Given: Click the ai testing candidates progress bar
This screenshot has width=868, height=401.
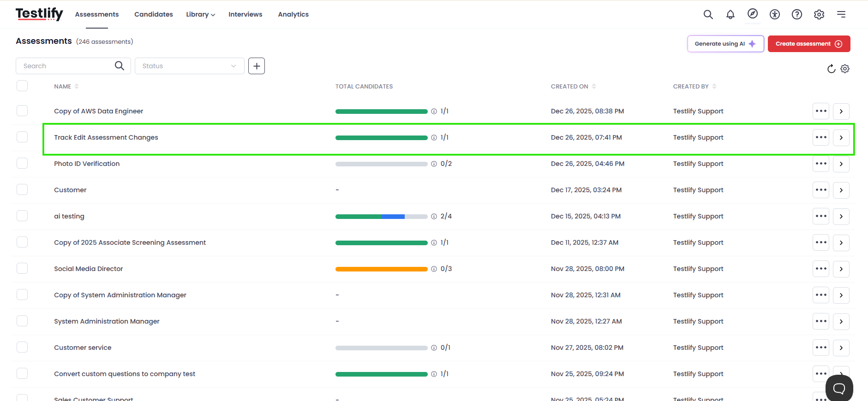Looking at the screenshot, I should (381, 217).
